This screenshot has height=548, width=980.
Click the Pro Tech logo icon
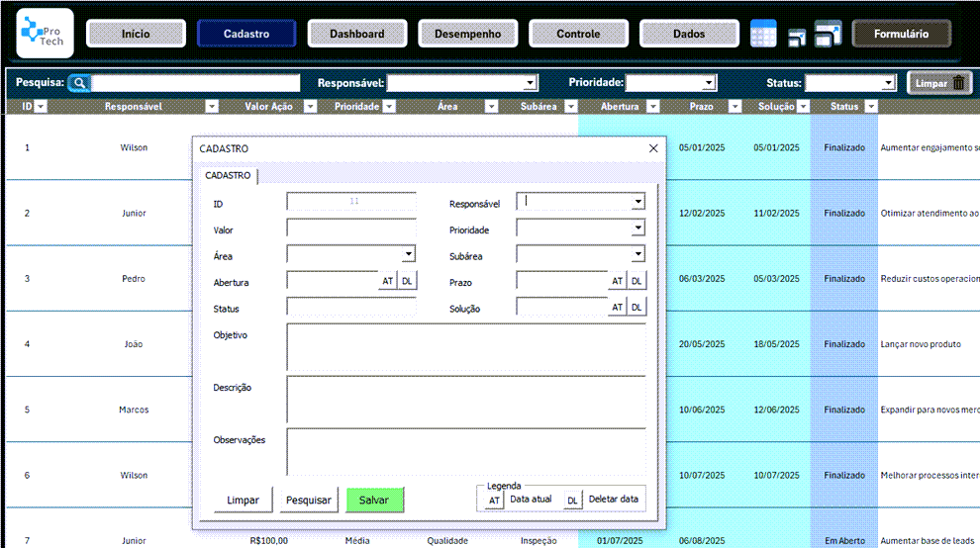(x=45, y=34)
